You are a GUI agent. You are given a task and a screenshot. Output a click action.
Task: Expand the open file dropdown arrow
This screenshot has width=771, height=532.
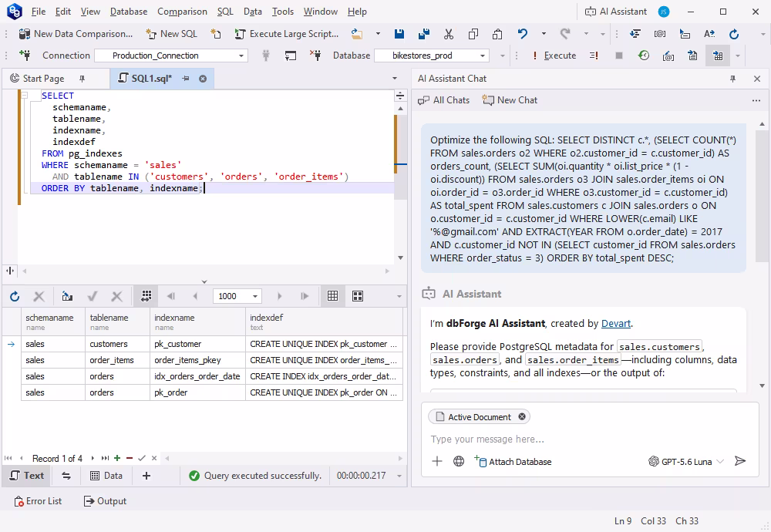click(x=378, y=34)
